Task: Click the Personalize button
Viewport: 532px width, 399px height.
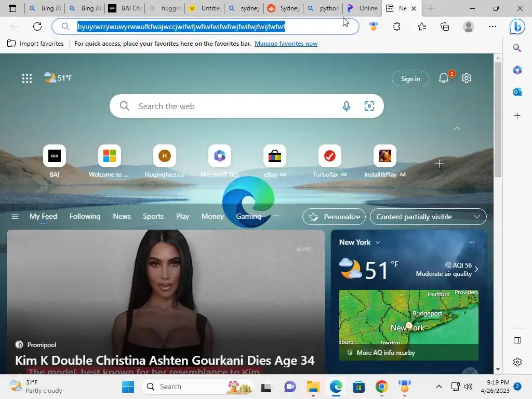Action: (x=334, y=217)
